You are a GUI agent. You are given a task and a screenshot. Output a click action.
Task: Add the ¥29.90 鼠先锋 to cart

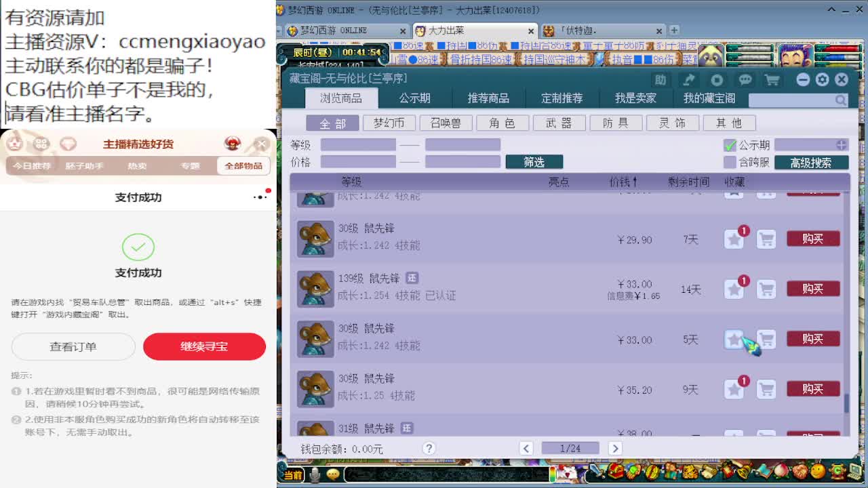(766, 239)
